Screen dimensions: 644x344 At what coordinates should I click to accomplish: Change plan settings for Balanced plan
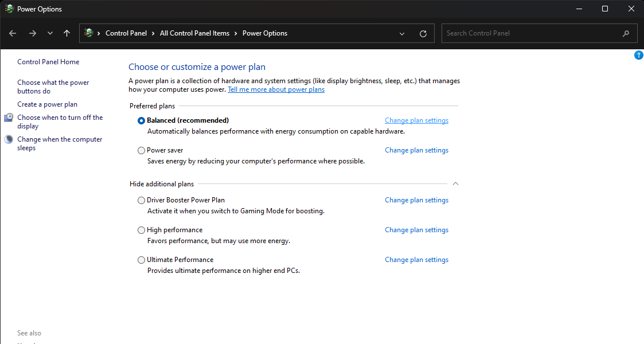(416, 120)
